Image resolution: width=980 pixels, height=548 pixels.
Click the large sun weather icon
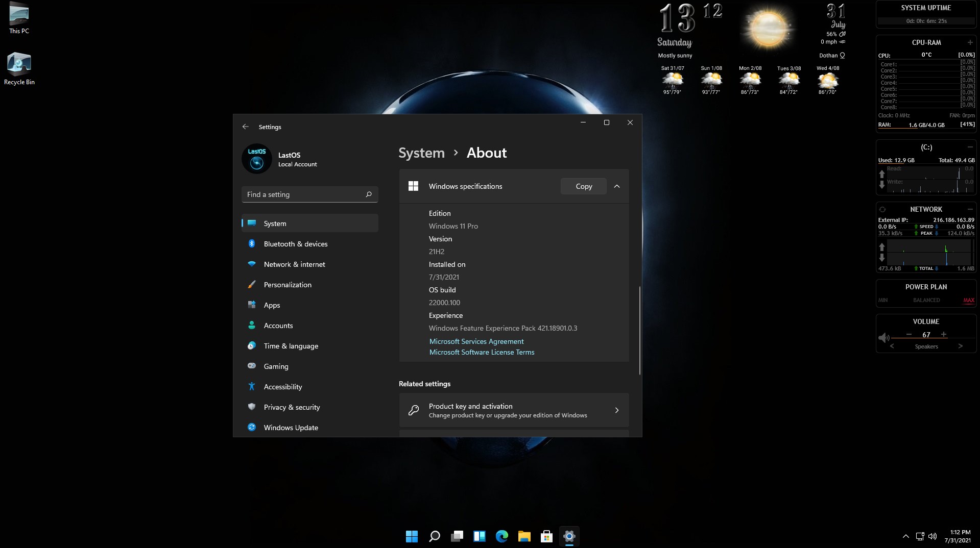coord(768,28)
